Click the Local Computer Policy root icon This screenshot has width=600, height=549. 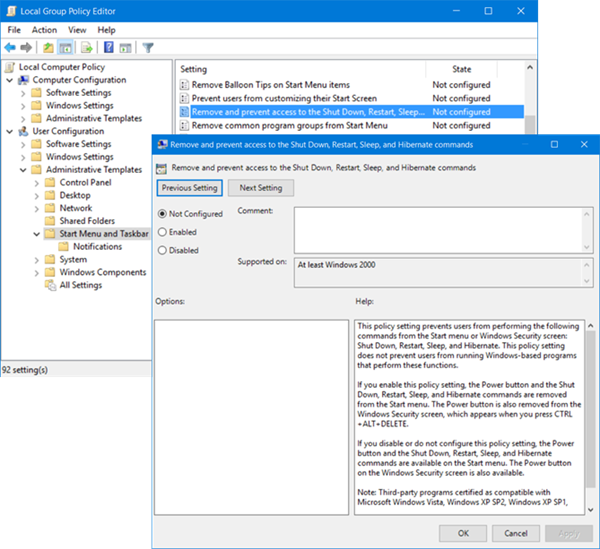10,67
